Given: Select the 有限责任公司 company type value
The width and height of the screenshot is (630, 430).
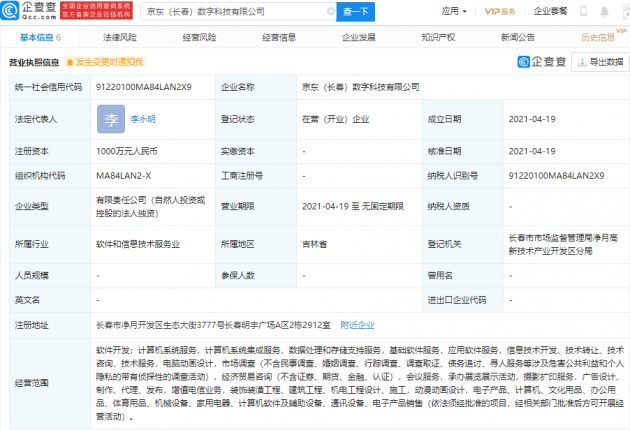Looking at the screenshot, I should tap(150, 206).
